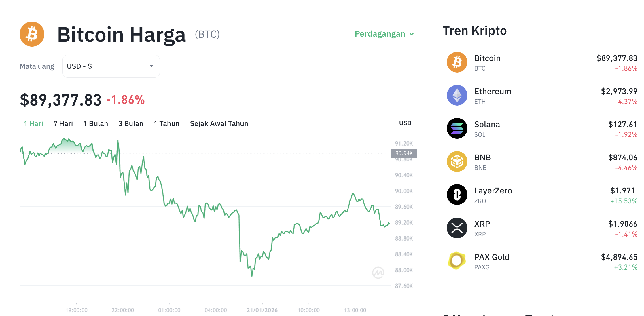
Task: Click the PAX Gold icon
Action: (x=457, y=261)
